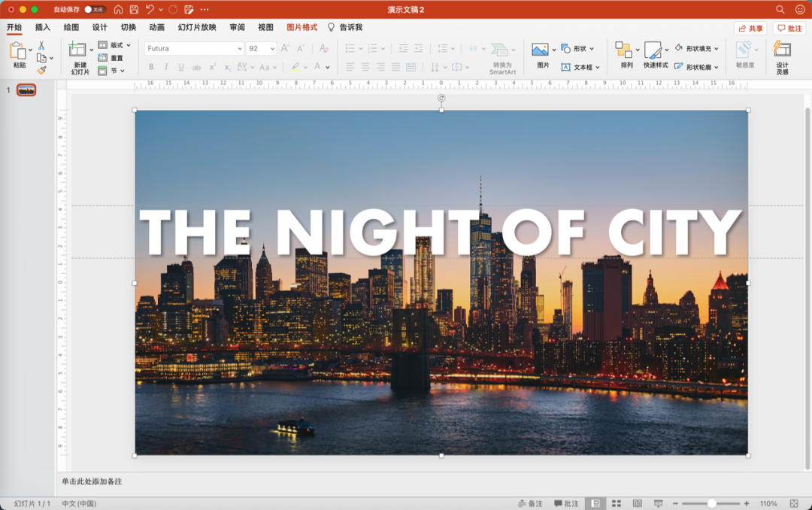Open the 节 section dropdown
This screenshot has height=510, width=812.
pos(111,71)
